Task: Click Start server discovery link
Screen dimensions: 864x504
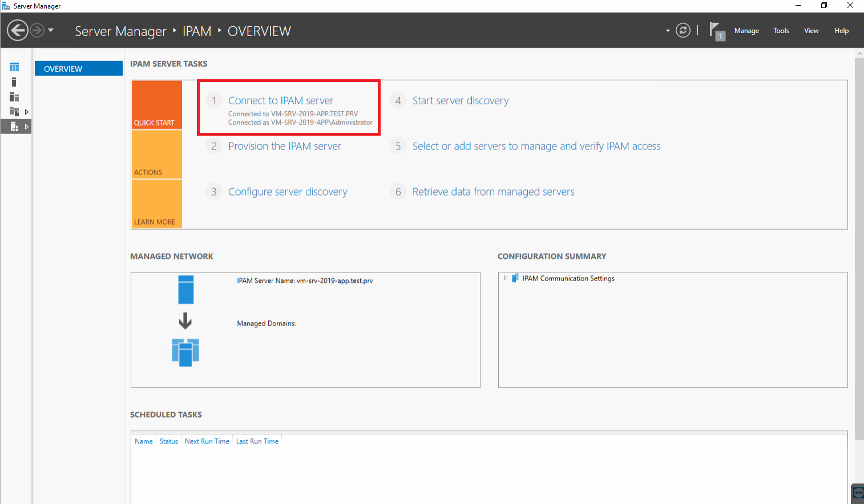Action: pyautogui.click(x=461, y=100)
